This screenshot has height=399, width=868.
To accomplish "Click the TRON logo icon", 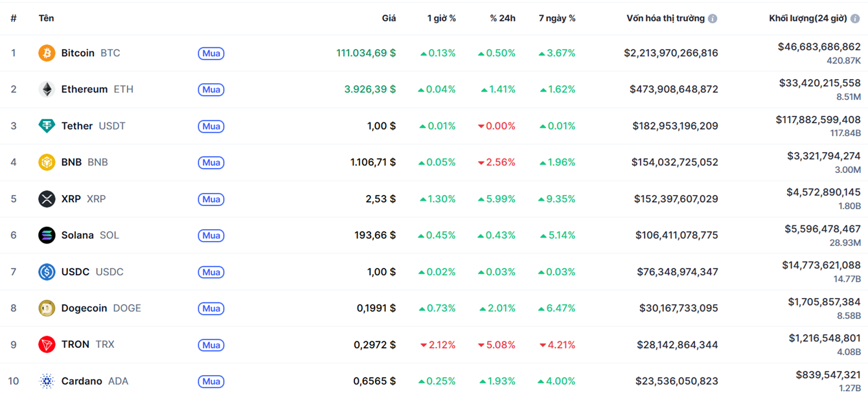I will (47, 345).
